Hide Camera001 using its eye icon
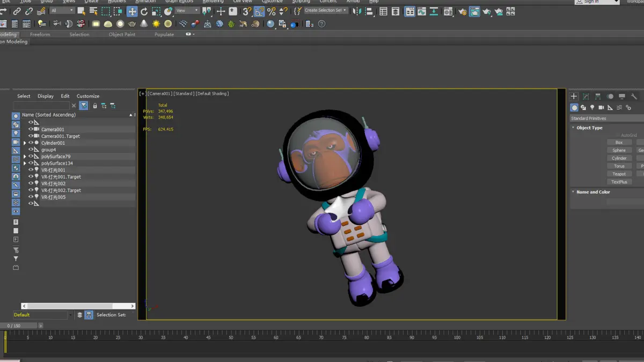 (31, 129)
